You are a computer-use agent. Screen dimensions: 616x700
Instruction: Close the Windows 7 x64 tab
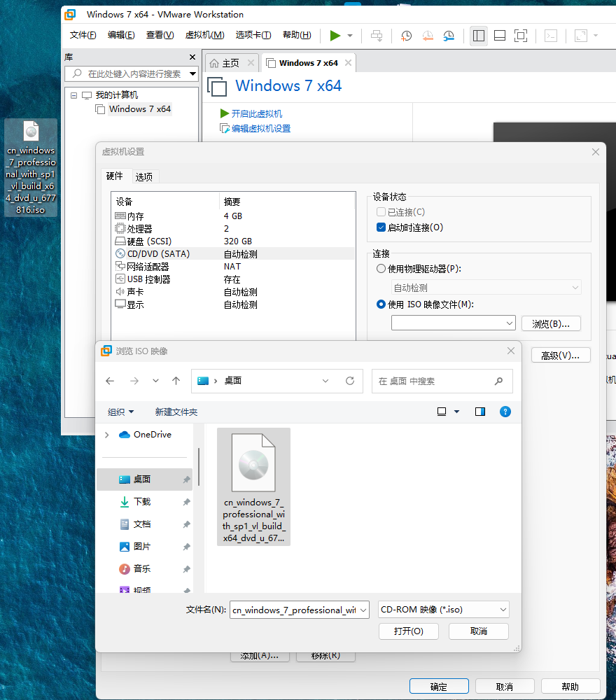coord(348,63)
